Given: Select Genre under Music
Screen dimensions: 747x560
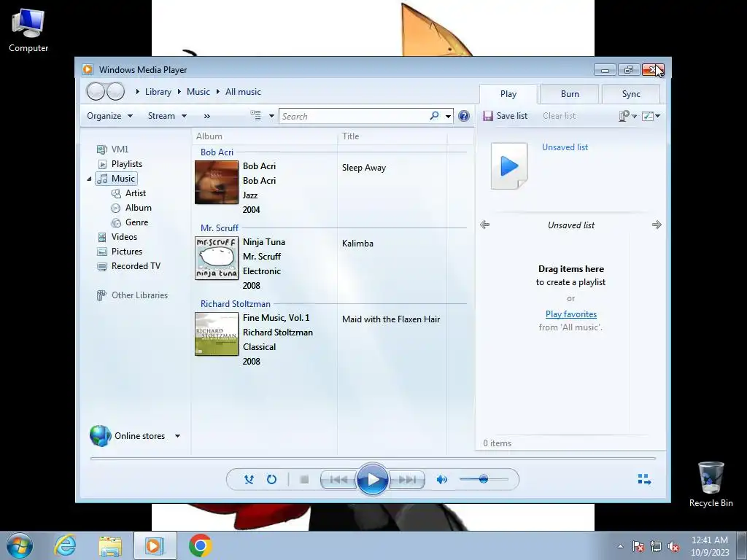Looking at the screenshot, I should 130,222.
